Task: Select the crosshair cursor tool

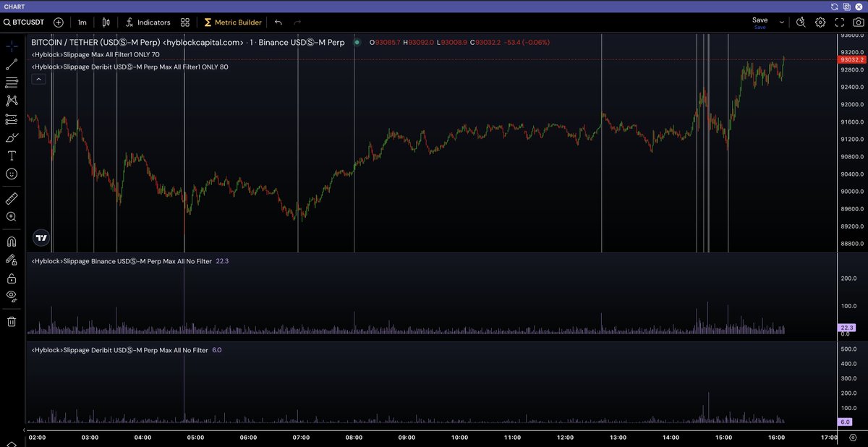Action: (x=12, y=46)
